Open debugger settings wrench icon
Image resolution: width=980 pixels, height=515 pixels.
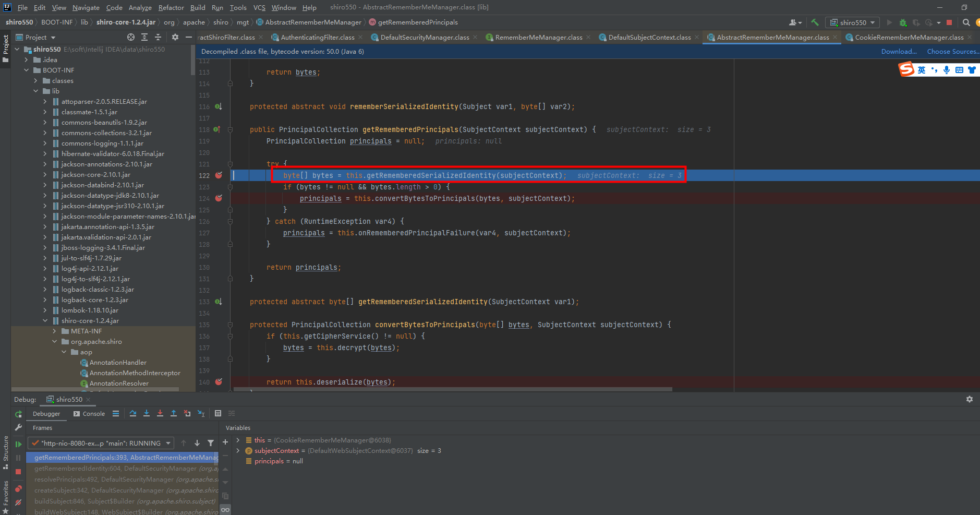click(18, 427)
